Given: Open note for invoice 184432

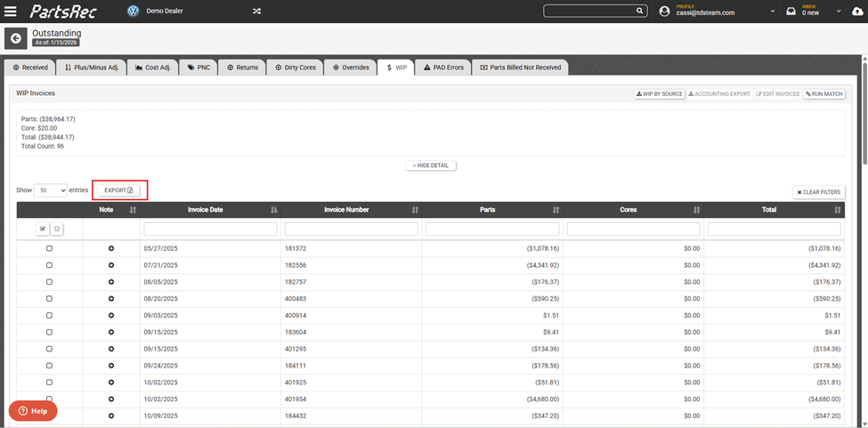Looking at the screenshot, I should pos(111,416).
